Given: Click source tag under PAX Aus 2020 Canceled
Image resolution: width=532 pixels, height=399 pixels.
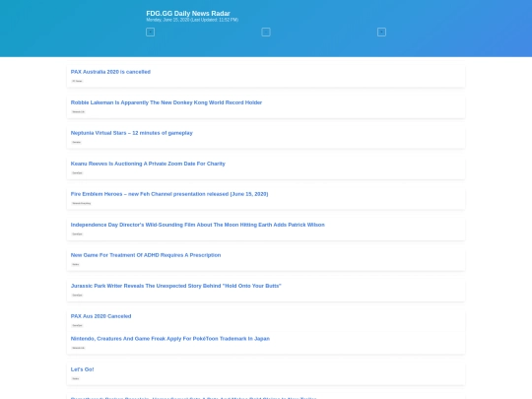Looking at the screenshot, I should tap(77, 325).
